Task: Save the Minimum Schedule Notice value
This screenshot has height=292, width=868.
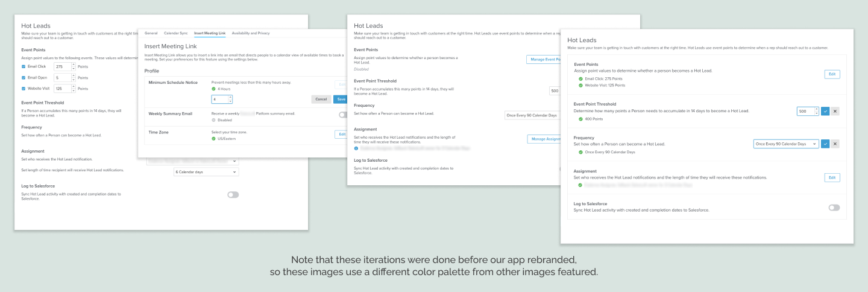Action: click(341, 99)
